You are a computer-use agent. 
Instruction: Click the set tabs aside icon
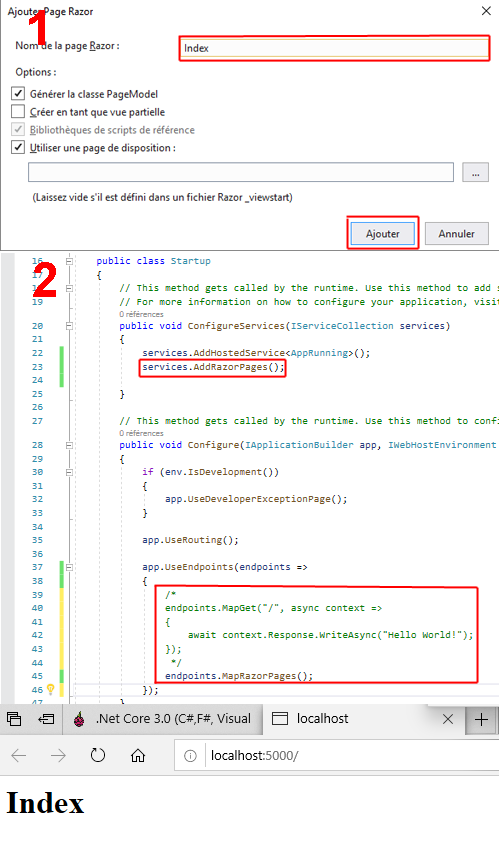pyautogui.click(x=45, y=719)
